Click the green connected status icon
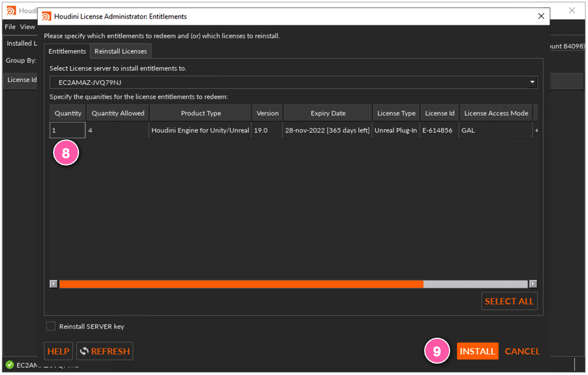Viewport: 588px width, 375px height. pyautogui.click(x=10, y=364)
